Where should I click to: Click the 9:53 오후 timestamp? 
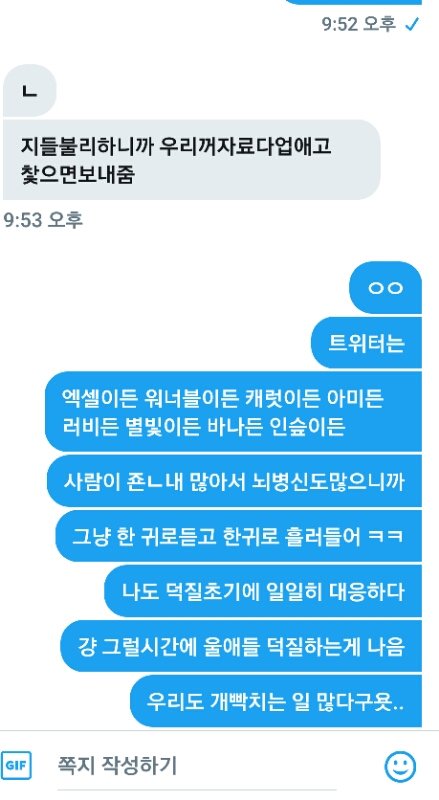43,220
